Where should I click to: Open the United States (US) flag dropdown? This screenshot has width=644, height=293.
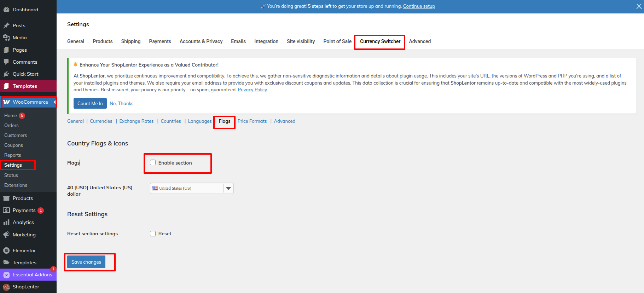[x=192, y=188]
